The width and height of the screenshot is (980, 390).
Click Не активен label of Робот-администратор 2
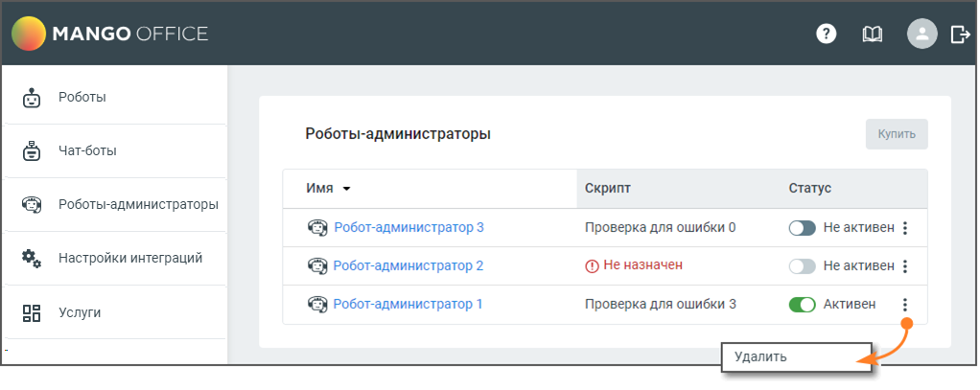(859, 266)
